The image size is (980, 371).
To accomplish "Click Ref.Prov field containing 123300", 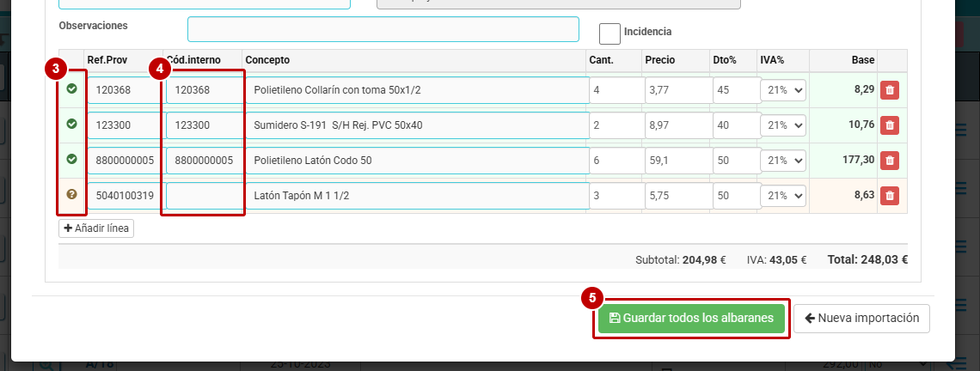I will click(125, 125).
